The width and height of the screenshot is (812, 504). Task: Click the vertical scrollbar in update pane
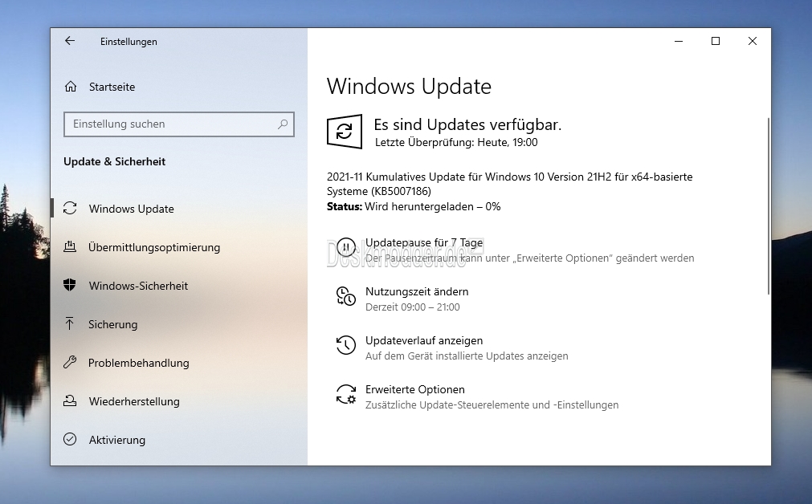pos(768,206)
